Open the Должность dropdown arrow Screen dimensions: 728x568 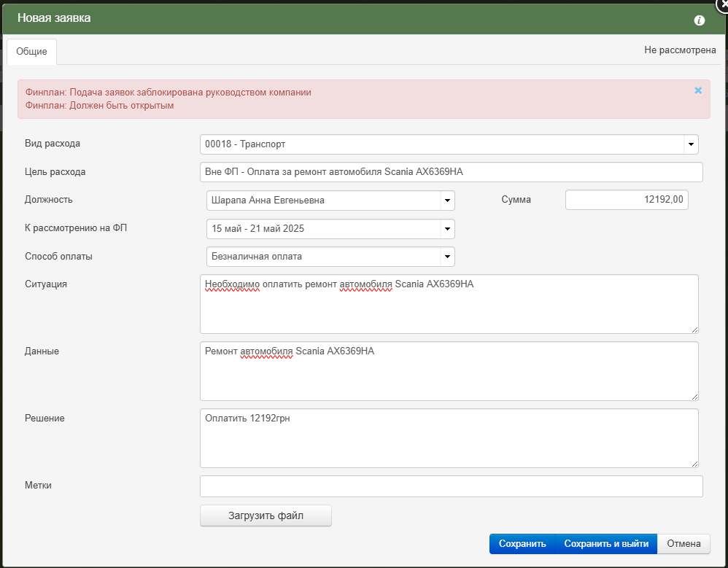coord(447,201)
